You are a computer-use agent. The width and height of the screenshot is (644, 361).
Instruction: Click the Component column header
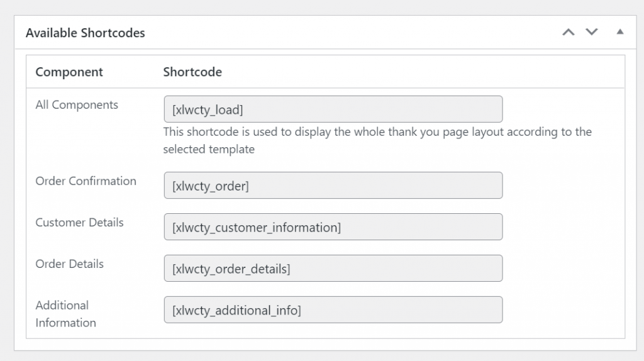[69, 72]
